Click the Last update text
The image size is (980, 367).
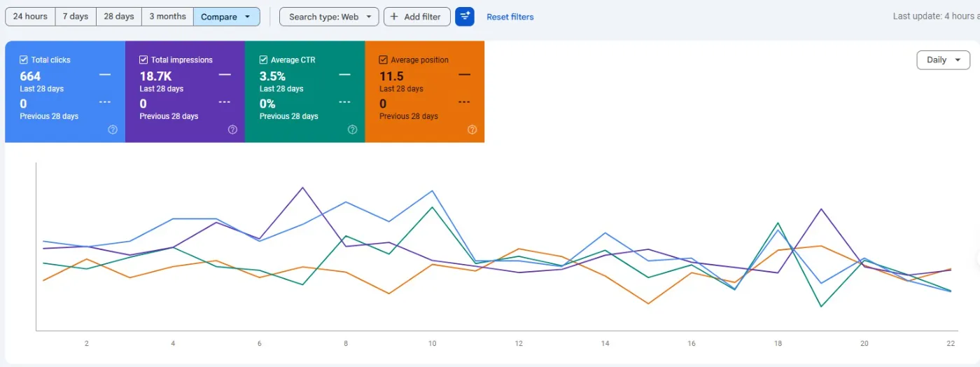point(936,16)
